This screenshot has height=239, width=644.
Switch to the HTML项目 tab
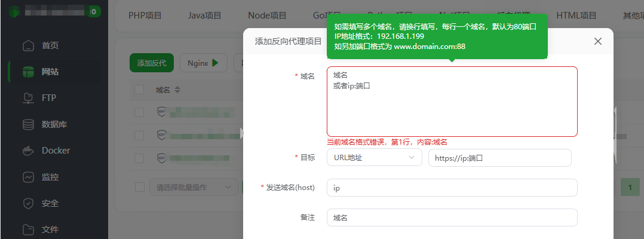[576, 16]
